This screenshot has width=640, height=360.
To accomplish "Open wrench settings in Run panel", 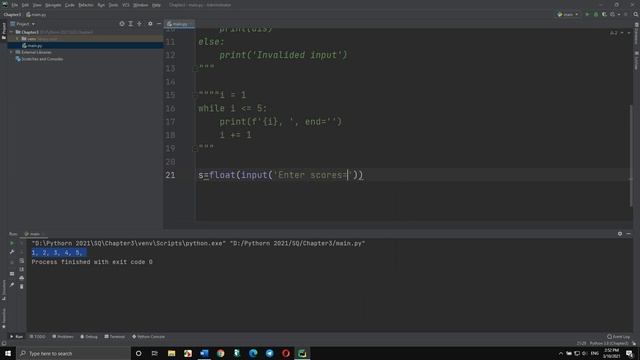I will (12, 252).
